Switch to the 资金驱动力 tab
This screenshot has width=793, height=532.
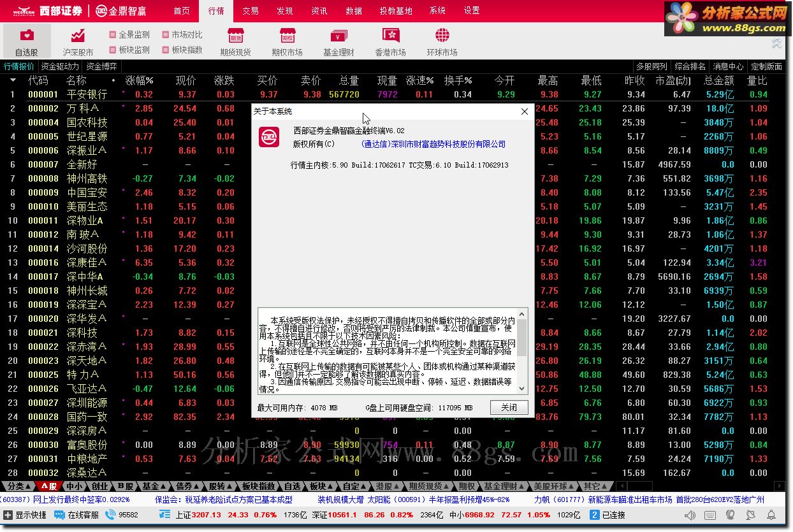tap(60, 66)
